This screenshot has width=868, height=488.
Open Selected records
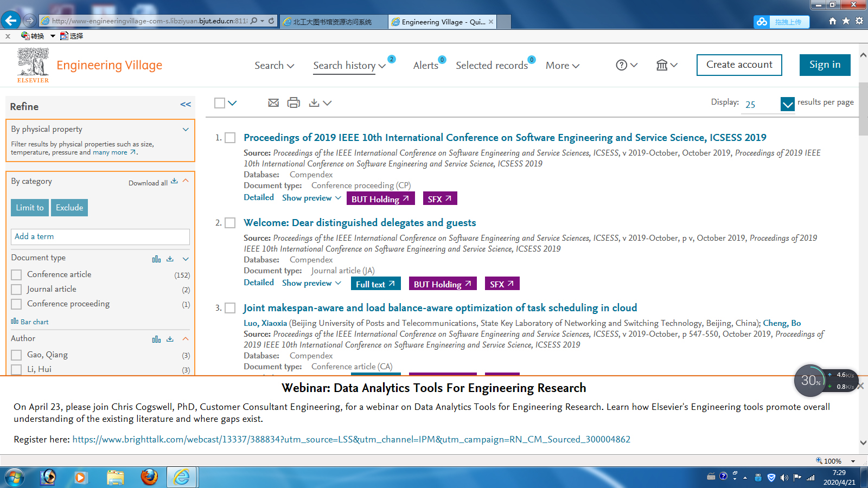coord(492,65)
